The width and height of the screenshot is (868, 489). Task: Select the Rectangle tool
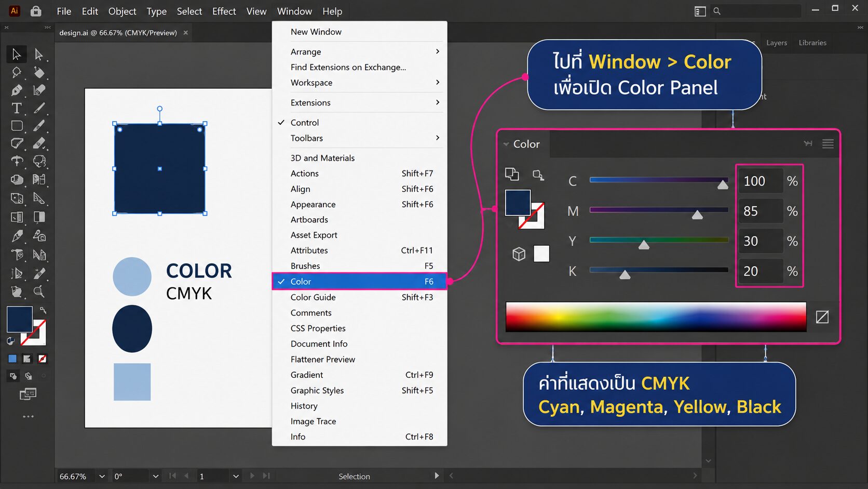point(17,126)
